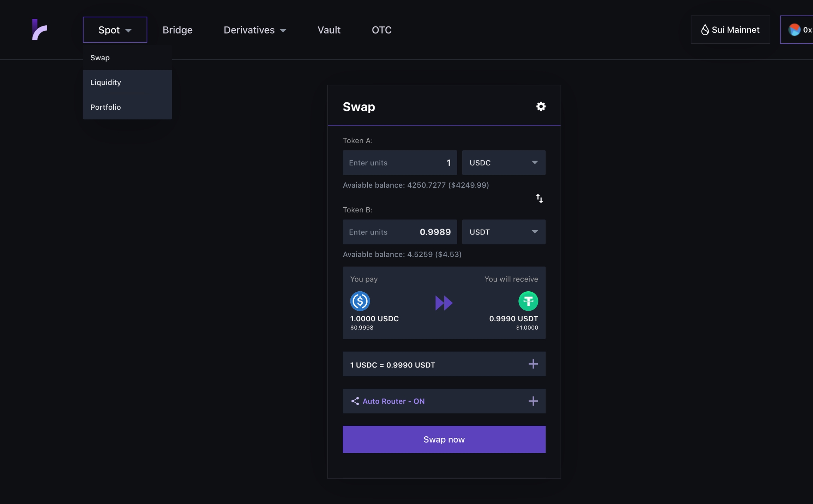
Task: Select Portfolio from the Spot menu
Action: point(106,107)
